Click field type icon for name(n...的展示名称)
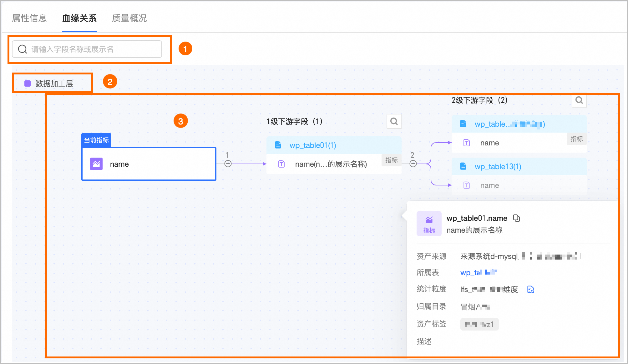 tap(281, 164)
